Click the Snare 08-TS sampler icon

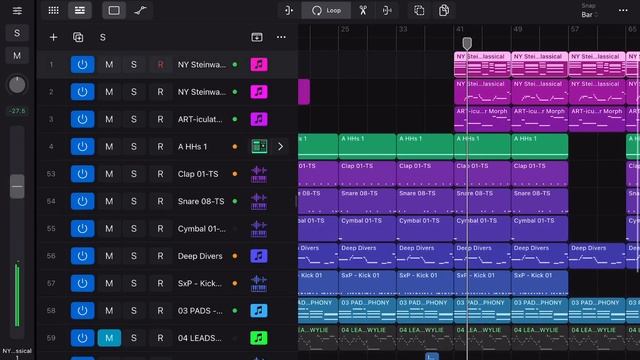(259, 201)
